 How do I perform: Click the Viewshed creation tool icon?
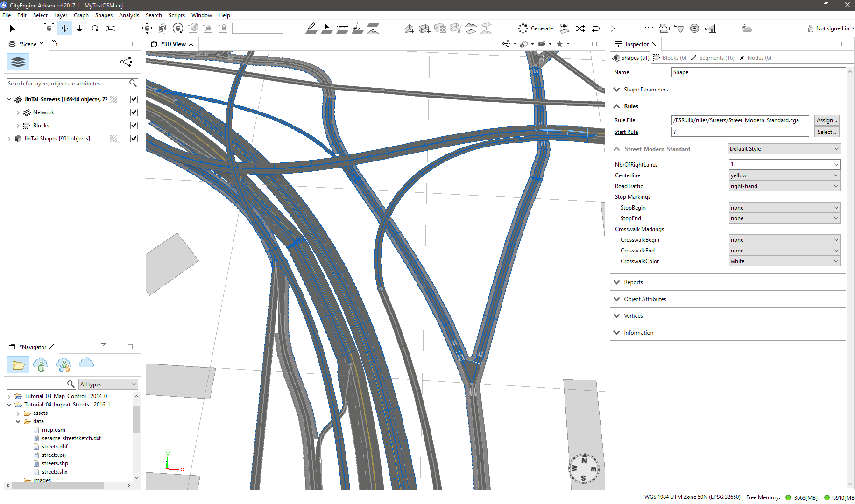pyautogui.click(x=679, y=28)
